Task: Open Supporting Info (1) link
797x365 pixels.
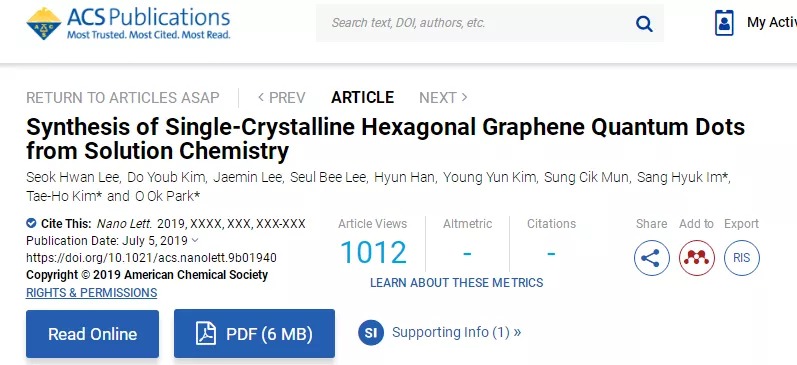Action: [456, 332]
